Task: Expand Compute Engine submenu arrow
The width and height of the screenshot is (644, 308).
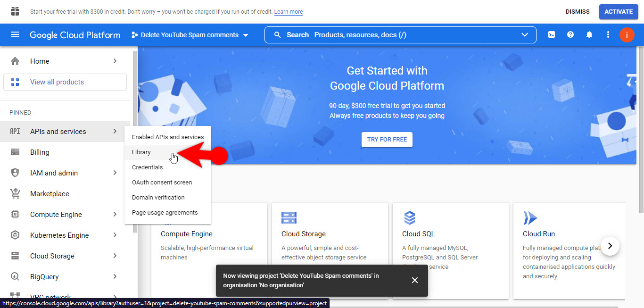Action: 115,215
